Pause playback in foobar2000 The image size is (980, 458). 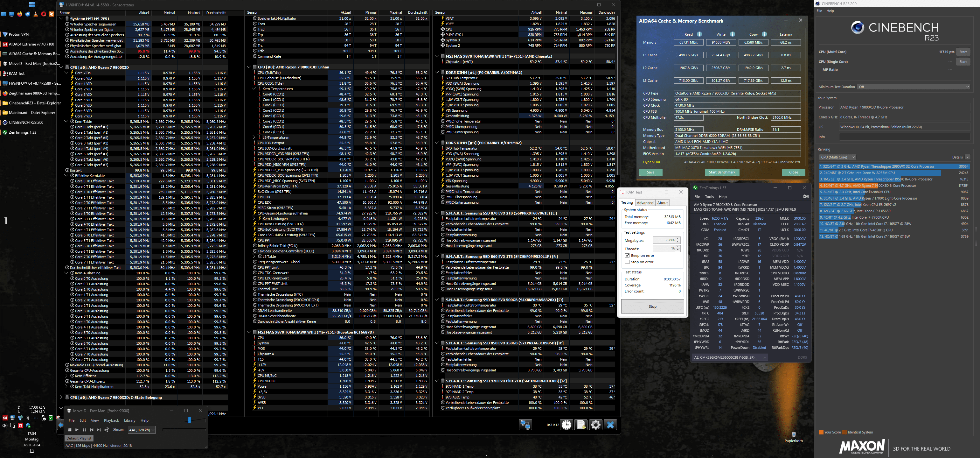85,430
